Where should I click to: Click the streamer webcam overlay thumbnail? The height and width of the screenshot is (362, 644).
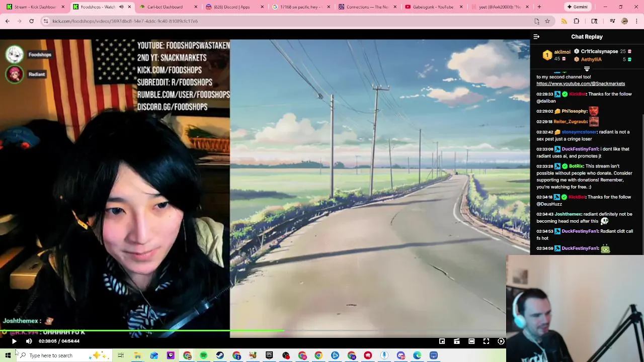575,308
